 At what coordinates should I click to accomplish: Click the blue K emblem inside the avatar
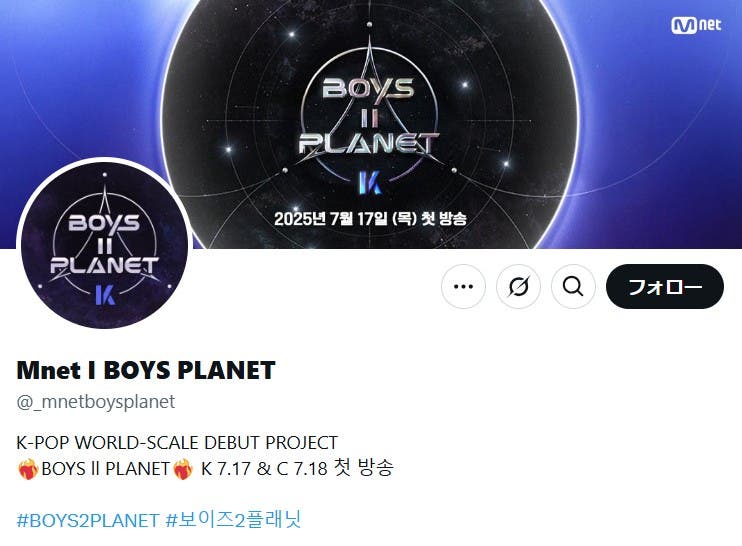tap(105, 294)
